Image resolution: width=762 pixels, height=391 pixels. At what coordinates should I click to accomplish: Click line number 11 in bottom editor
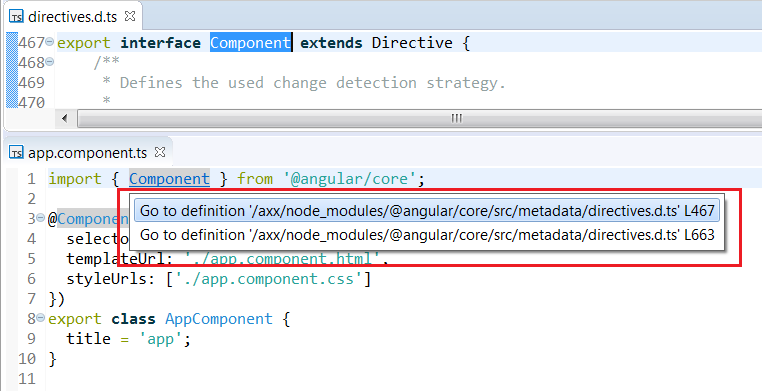(x=27, y=379)
